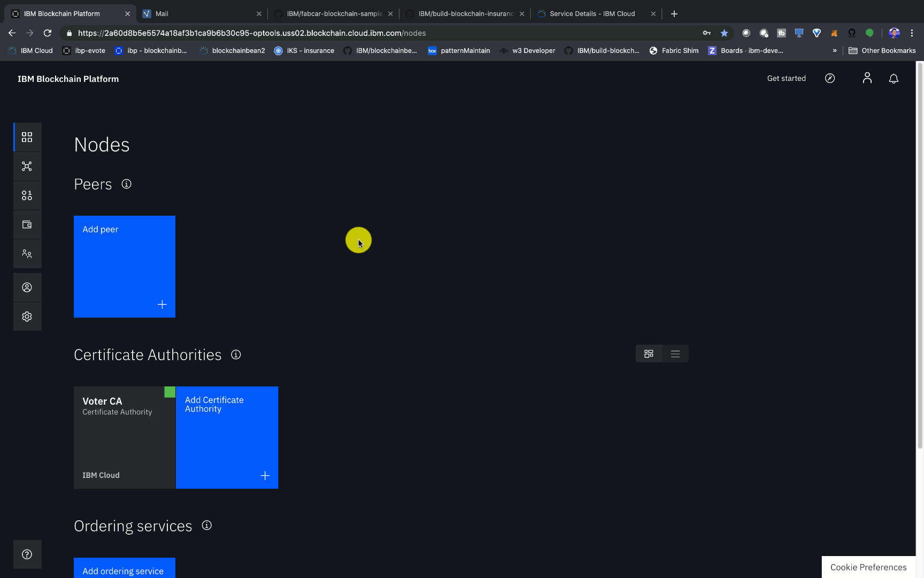Open the ibp - blockchainb... bookmark
Viewport: 924px width, 578px height.
[151, 51]
